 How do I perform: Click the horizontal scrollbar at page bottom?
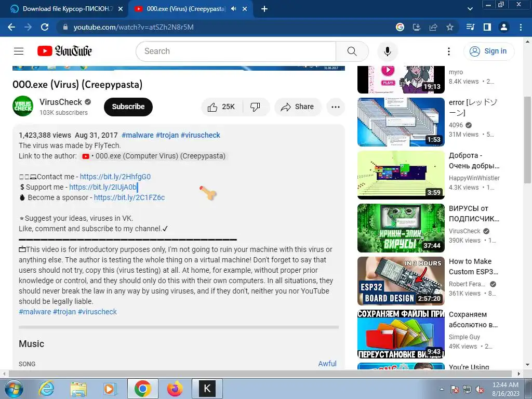(260, 374)
